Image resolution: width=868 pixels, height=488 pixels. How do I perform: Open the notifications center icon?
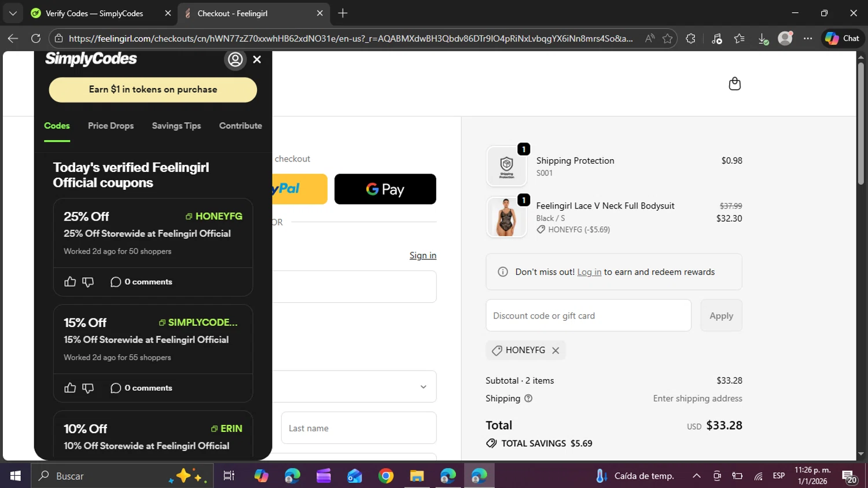pyautogui.click(x=849, y=476)
